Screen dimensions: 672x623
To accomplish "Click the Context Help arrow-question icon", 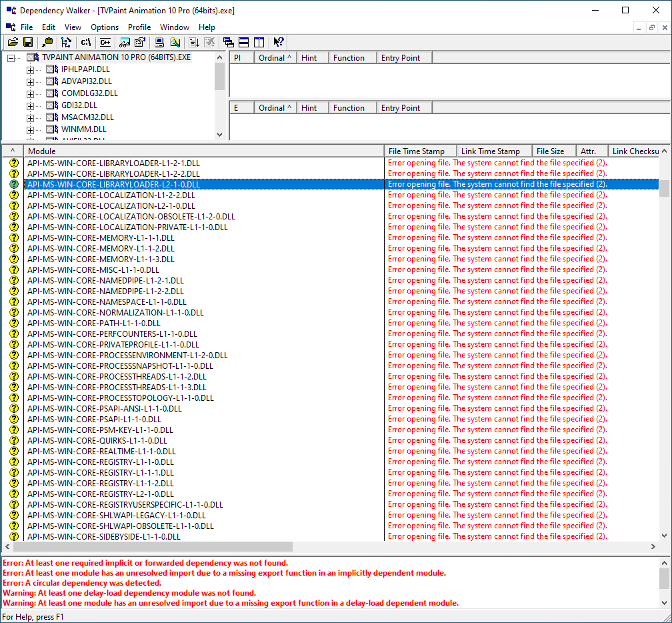I will (279, 42).
